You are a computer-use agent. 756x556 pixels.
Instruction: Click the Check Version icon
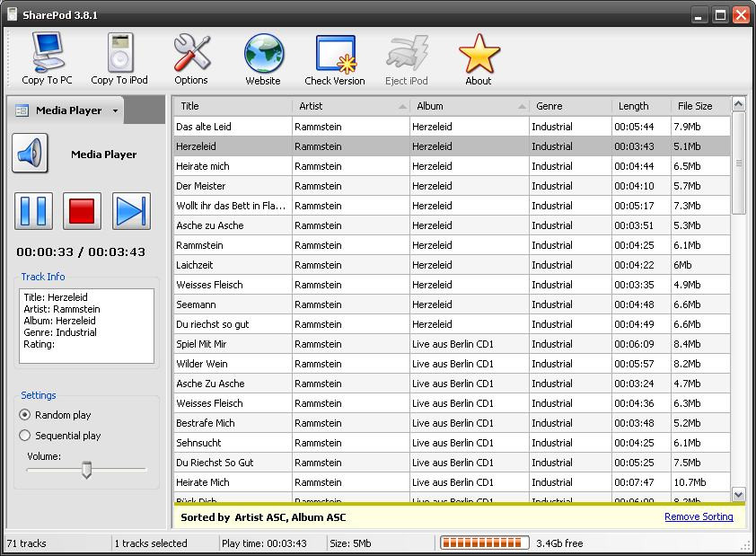tap(335, 54)
